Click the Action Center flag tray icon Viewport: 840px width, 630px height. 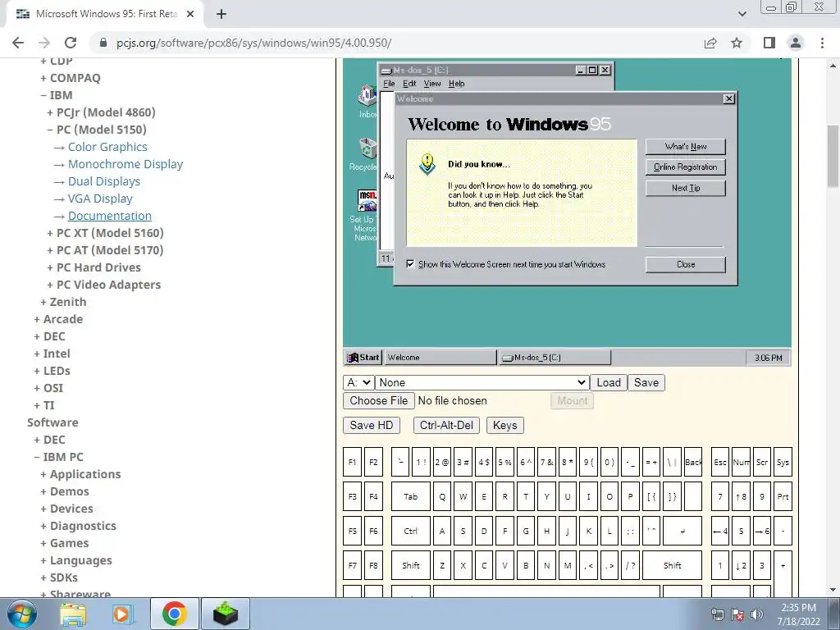coord(737,614)
